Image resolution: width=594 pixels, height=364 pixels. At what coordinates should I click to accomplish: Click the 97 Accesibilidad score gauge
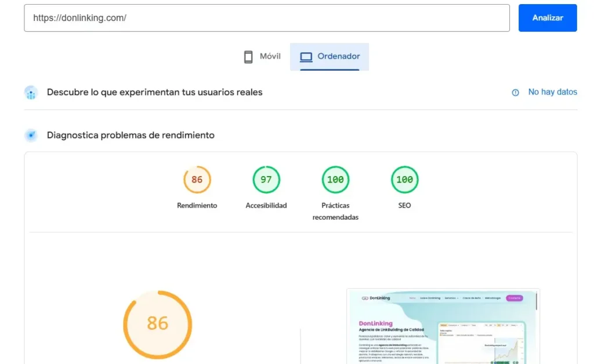[266, 179]
